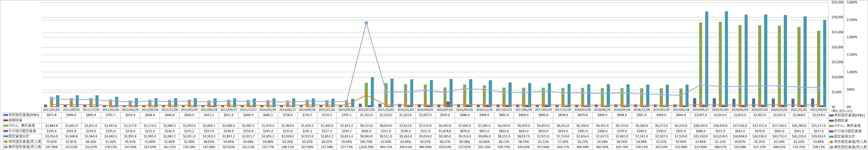This screenshot has height=150, width=868.
Task: Click the 2013/12/27 date label
Action: tap(248, 110)
